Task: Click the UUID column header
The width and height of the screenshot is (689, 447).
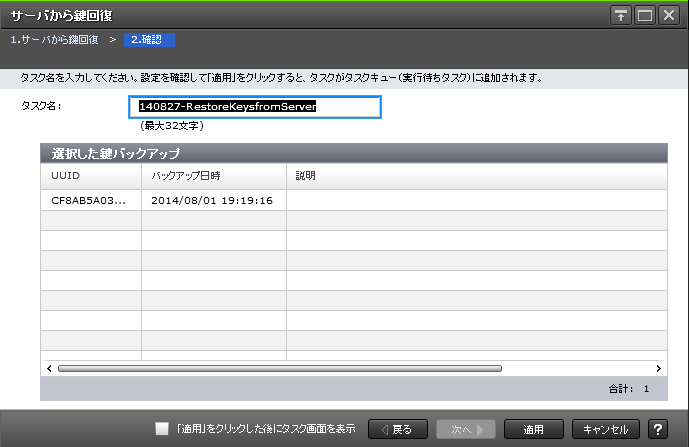Action: tap(91, 176)
